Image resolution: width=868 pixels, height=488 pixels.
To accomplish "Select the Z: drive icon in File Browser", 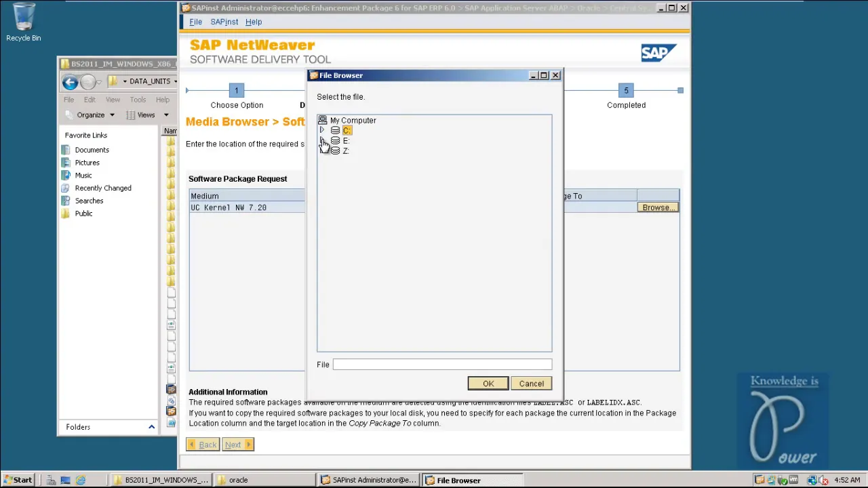I will [x=335, y=150].
